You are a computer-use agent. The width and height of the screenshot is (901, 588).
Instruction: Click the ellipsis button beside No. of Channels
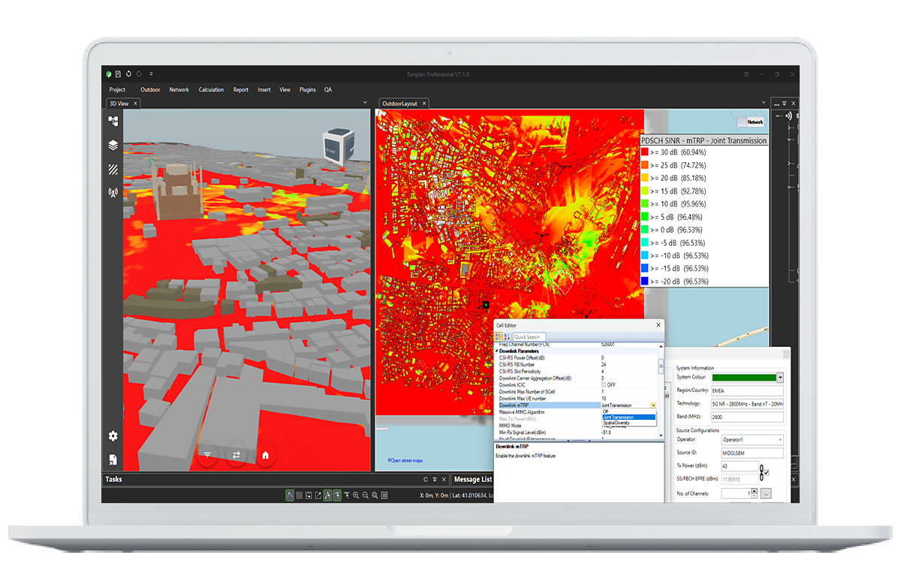766,493
